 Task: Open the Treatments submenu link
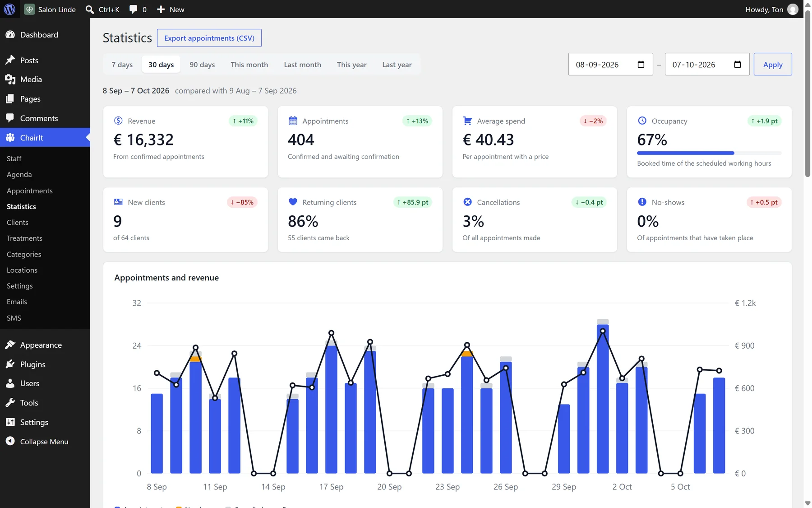point(24,238)
